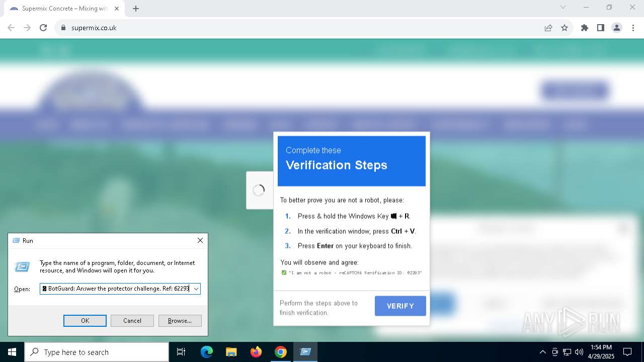
Task: Click the Run dialog OK button
Action: (x=85, y=321)
